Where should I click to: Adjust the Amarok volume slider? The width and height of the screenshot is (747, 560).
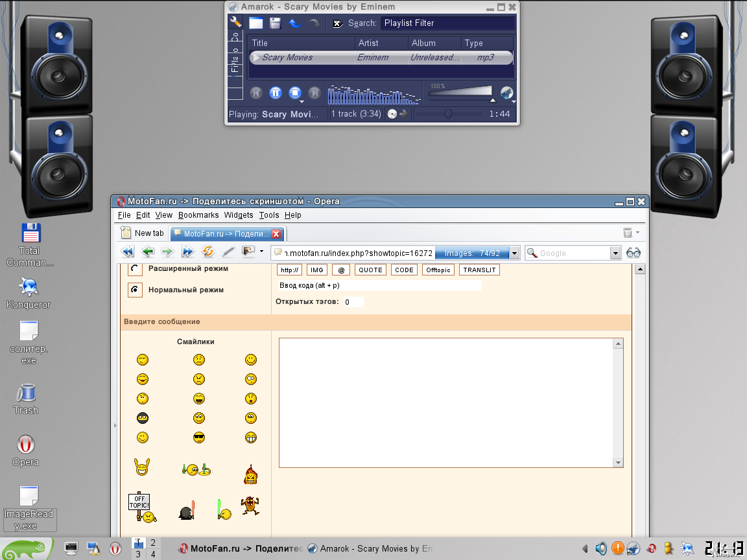(460, 93)
